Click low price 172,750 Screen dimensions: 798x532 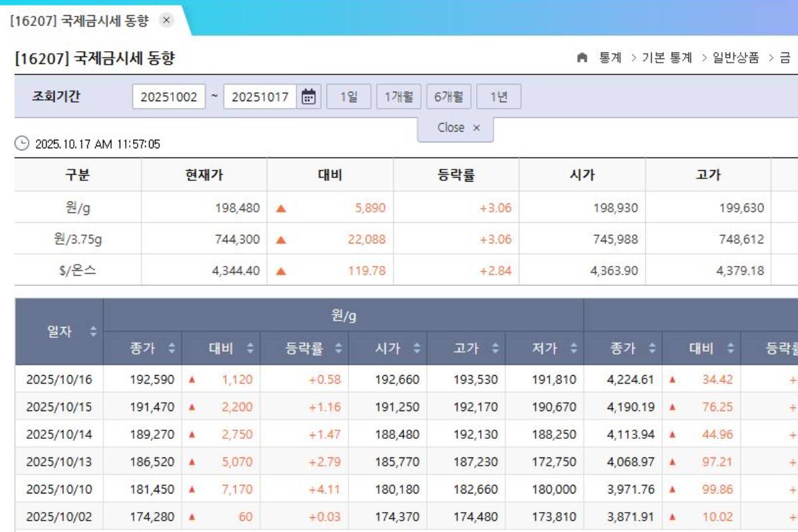[x=554, y=462]
